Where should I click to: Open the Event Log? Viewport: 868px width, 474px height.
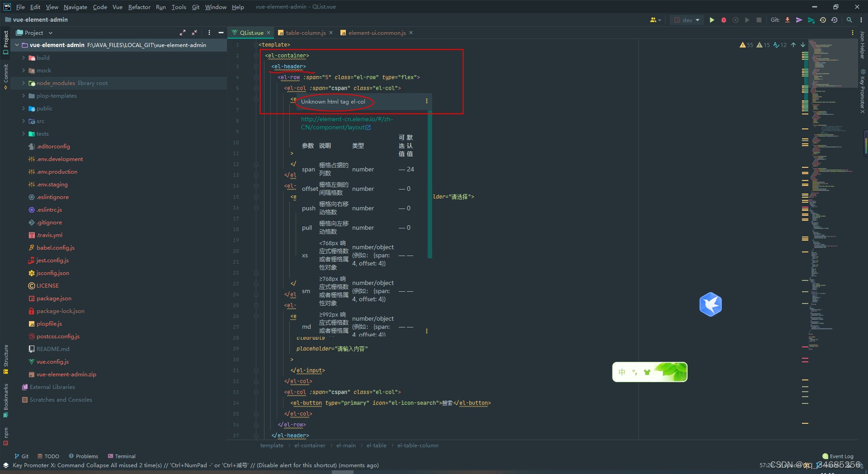click(838, 456)
